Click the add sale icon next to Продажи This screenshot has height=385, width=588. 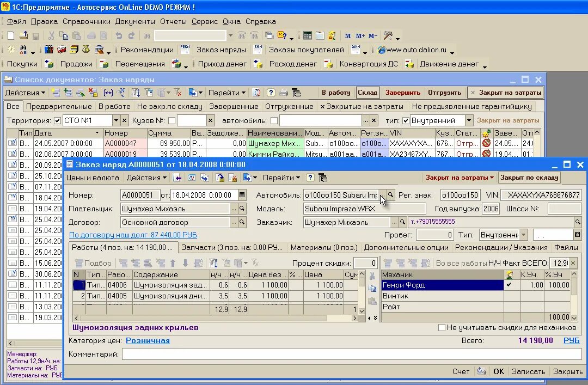click(104, 64)
